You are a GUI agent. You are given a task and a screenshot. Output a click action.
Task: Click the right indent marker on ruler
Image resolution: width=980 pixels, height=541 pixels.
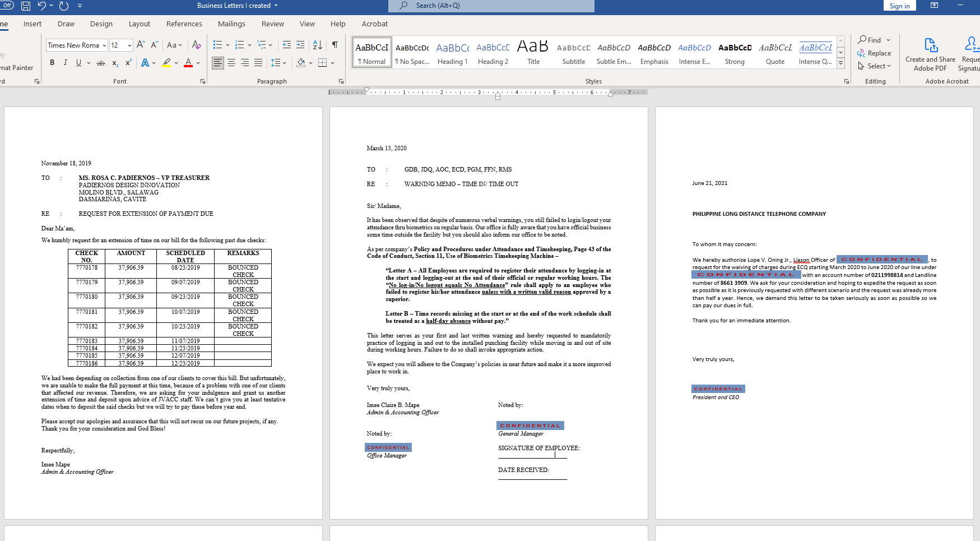coord(610,94)
